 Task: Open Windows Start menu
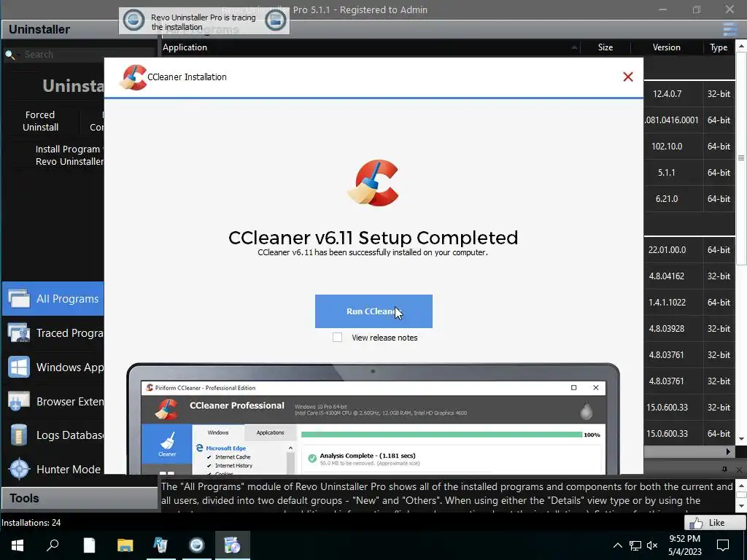(18, 545)
